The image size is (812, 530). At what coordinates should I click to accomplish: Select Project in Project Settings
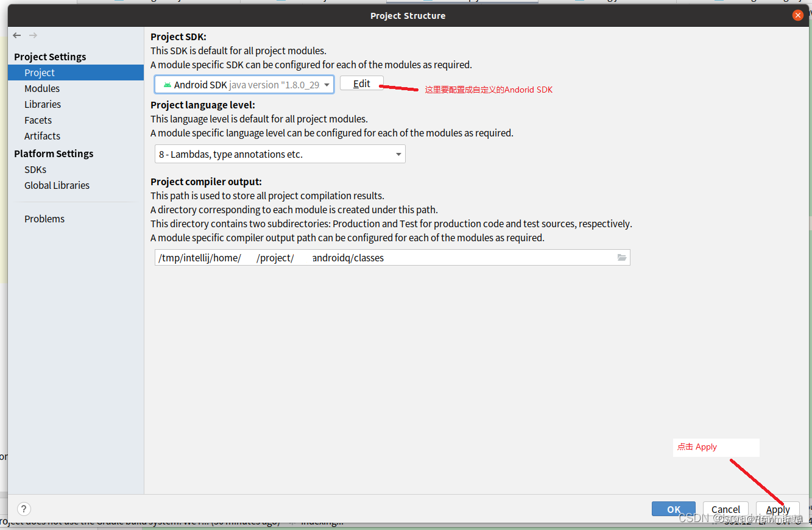[76, 72]
